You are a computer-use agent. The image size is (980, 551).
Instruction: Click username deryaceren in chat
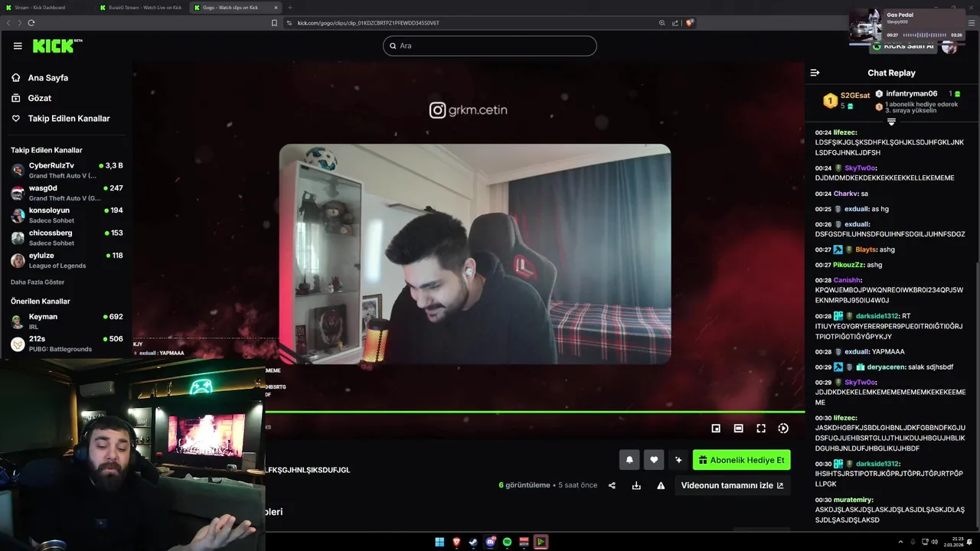point(887,367)
